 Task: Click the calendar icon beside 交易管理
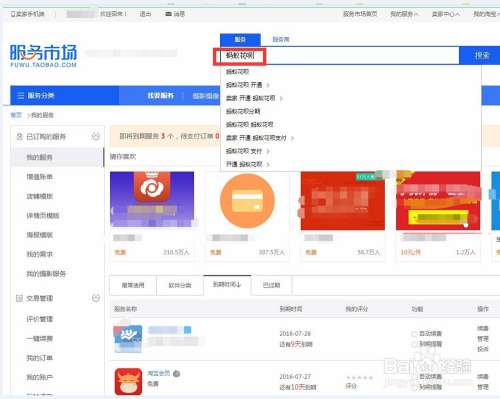pos(19,298)
